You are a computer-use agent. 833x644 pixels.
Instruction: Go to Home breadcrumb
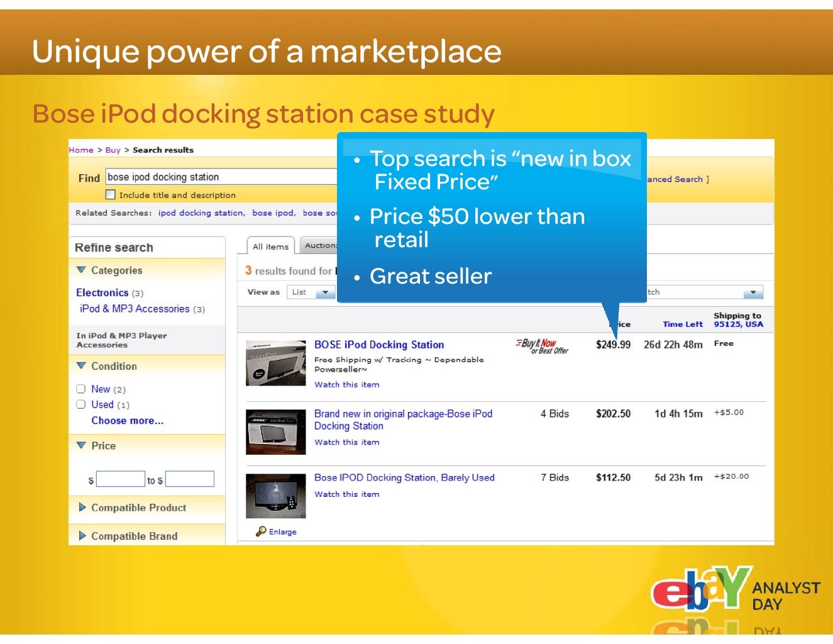click(x=81, y=150)
